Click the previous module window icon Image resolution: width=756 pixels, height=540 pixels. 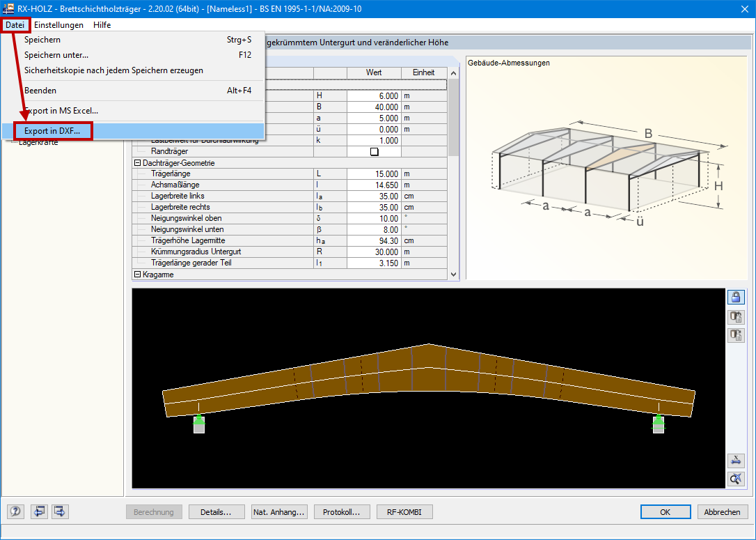click(39, 511)
